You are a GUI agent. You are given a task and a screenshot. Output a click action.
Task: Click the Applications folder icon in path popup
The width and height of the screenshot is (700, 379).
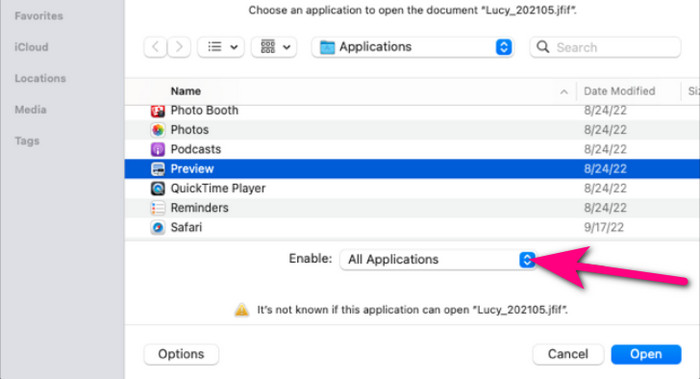pyautogui.click(x=327, y=47)
